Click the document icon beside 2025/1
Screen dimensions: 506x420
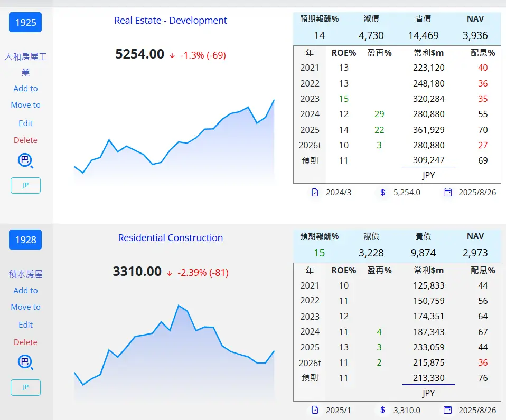(315, 410)
